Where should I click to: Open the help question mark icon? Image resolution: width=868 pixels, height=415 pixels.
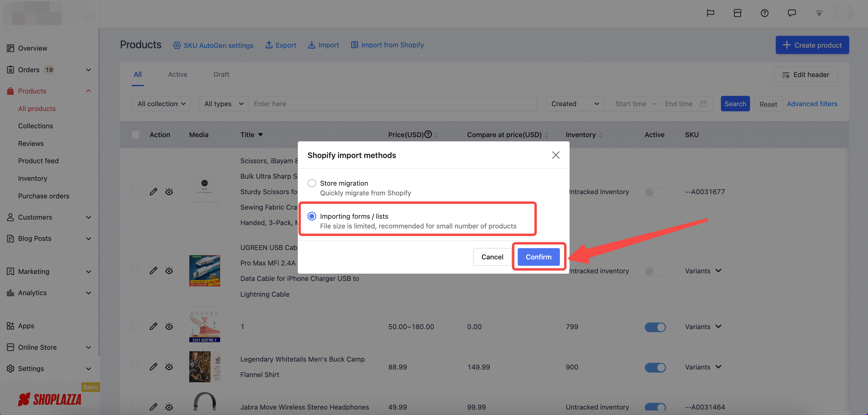765,13
